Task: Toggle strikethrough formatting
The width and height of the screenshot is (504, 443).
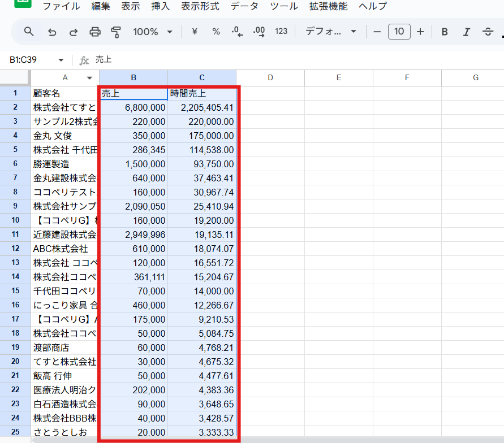Action: [x=488, y=32]
